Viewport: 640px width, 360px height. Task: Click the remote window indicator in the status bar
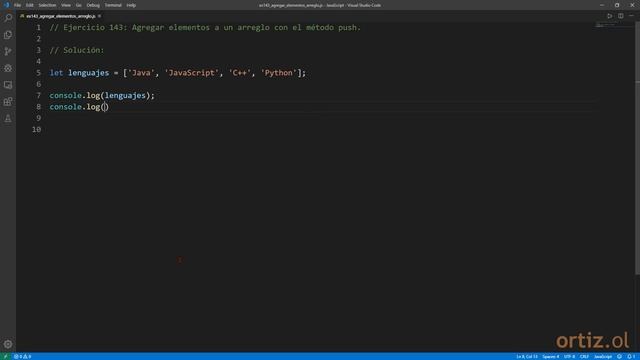(x=5, y=356)
